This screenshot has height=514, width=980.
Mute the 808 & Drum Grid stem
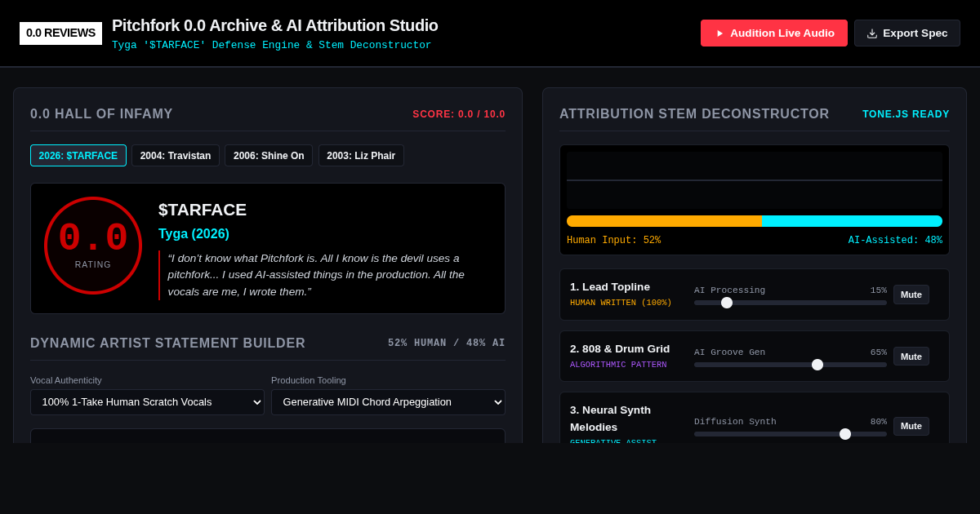pos(911,357)
